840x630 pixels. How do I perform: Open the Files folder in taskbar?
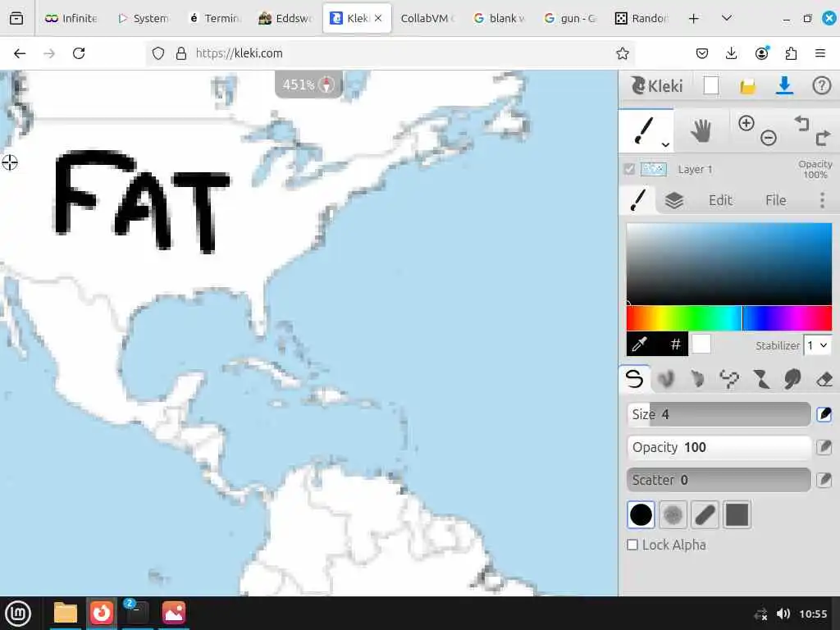66,613
